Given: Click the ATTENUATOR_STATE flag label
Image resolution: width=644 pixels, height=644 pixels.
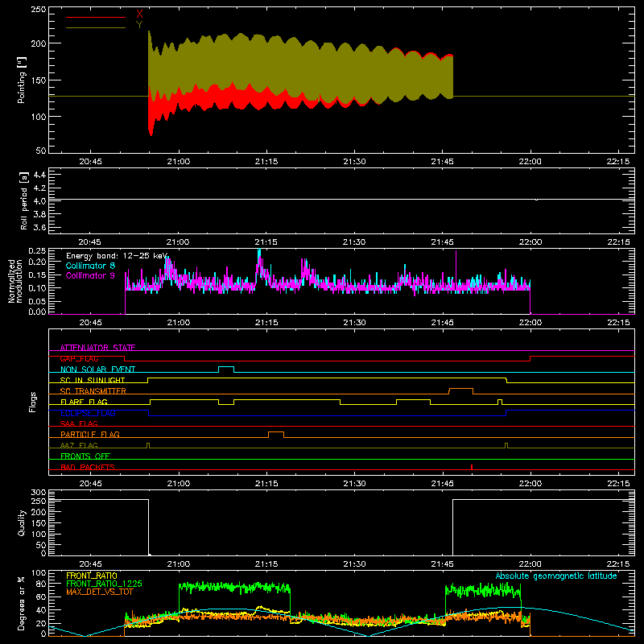Looking at the screenshot, I should 97,348.
